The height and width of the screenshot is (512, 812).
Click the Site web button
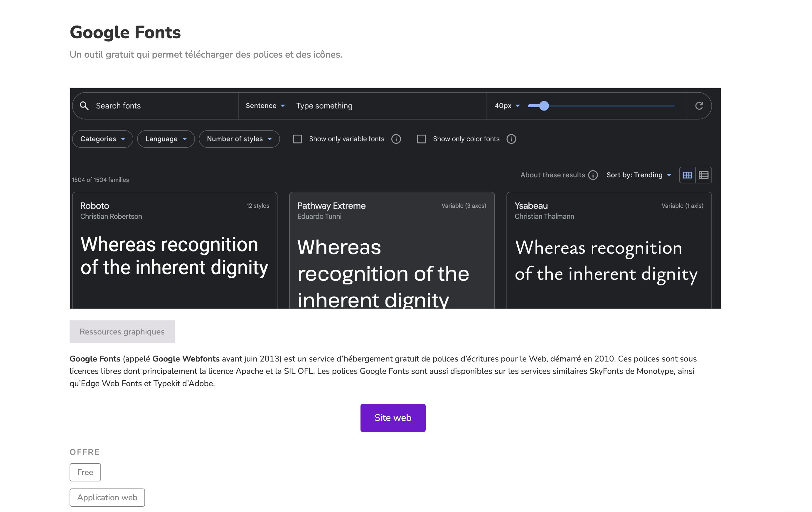point(392,417)
